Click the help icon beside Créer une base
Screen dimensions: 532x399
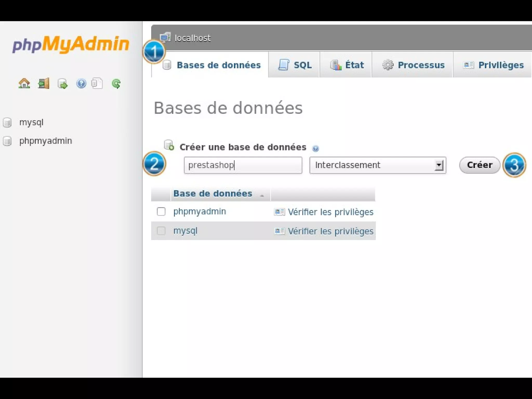tap(315, 148)
